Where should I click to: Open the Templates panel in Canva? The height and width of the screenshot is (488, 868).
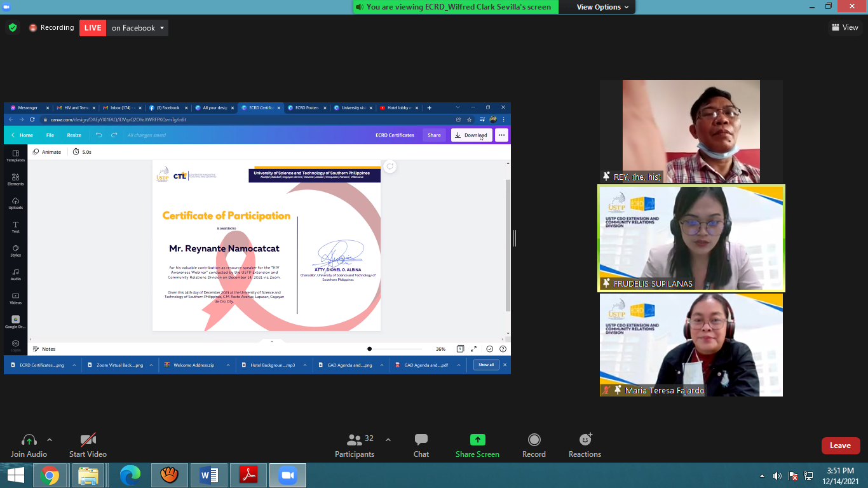tap(15, 154)
